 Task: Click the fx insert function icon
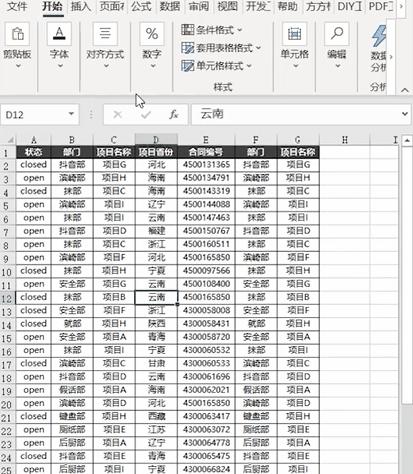pyautogui.click(x=173, y=115)
